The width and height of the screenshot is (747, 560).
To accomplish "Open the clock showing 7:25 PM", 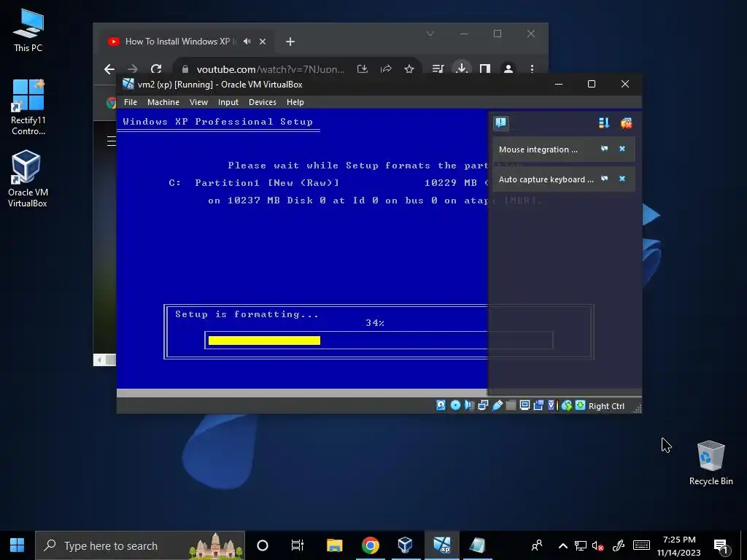I will point(679,545).
